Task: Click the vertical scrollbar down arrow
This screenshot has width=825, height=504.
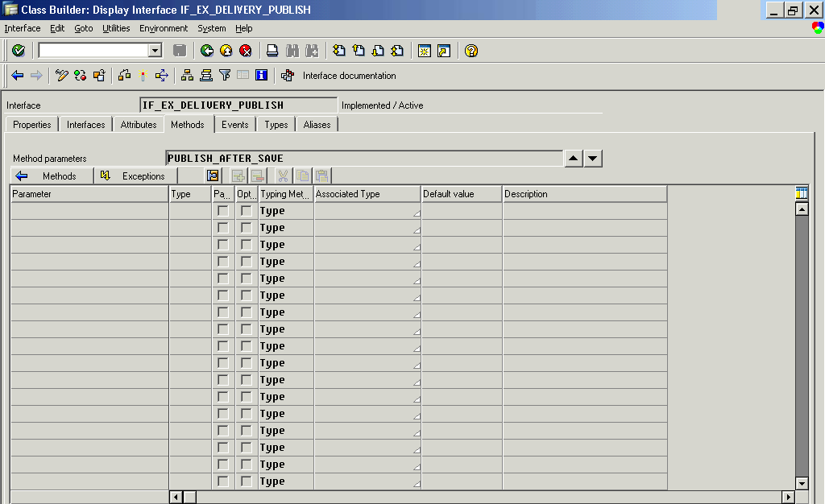Action: click(802, 484)
